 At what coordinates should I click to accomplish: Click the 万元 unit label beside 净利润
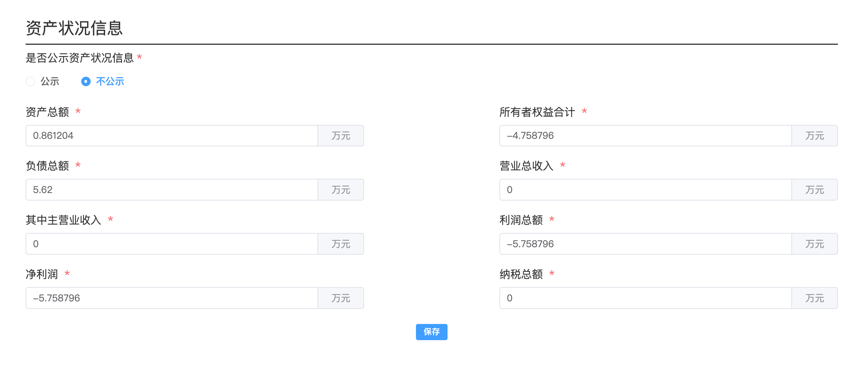[340, 298]
